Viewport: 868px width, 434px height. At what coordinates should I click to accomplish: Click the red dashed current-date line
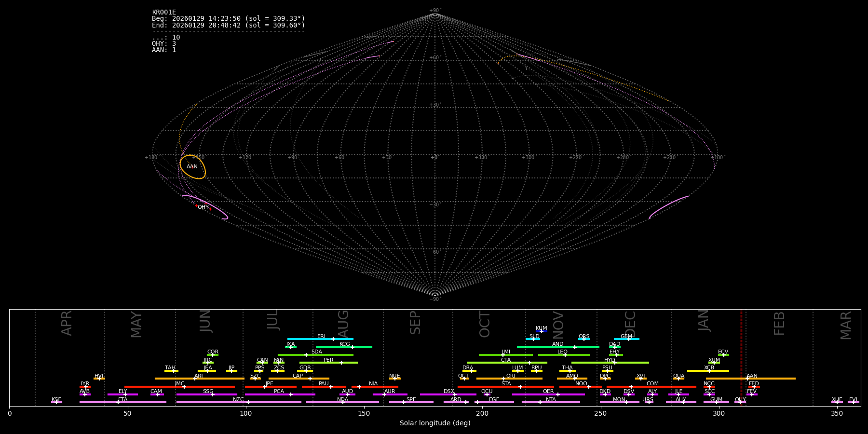(741, 357)
